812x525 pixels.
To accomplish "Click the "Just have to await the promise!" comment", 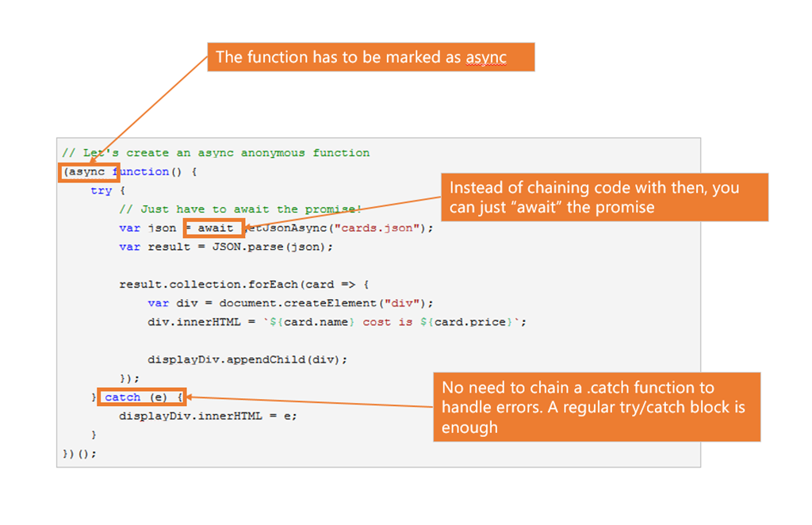I will [x=240, y=209].
